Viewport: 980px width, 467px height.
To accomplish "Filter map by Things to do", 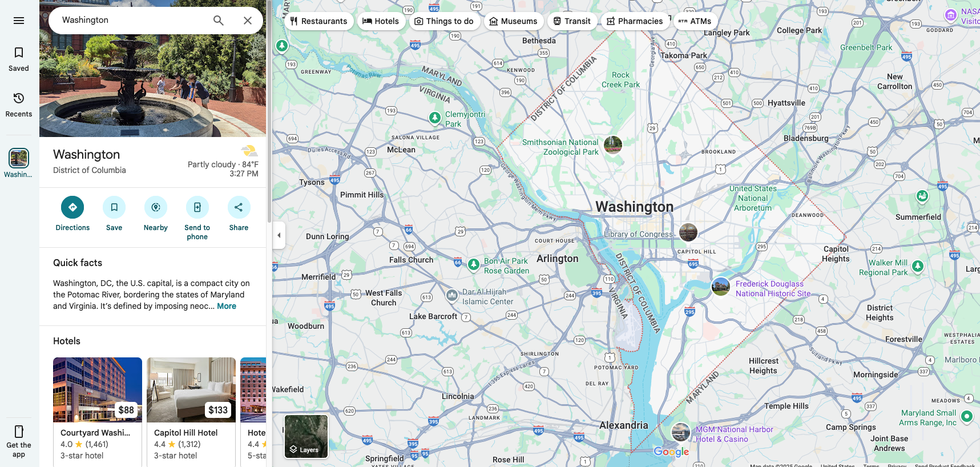I will (x=444, y=21).
